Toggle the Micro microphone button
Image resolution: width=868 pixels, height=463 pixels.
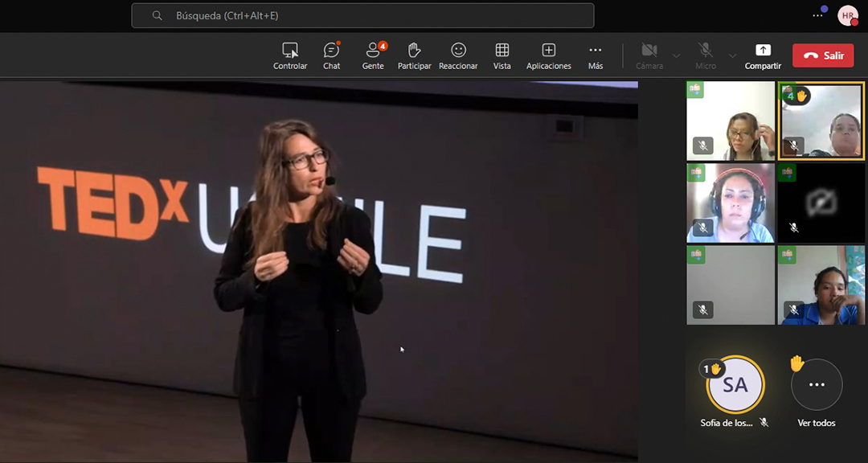point(706,56)
